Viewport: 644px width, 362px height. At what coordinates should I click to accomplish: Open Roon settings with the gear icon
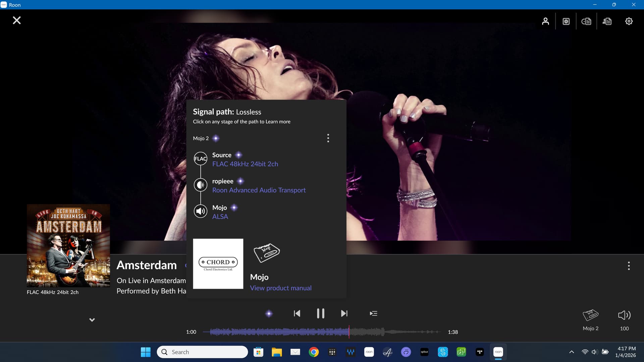[629, 21]
